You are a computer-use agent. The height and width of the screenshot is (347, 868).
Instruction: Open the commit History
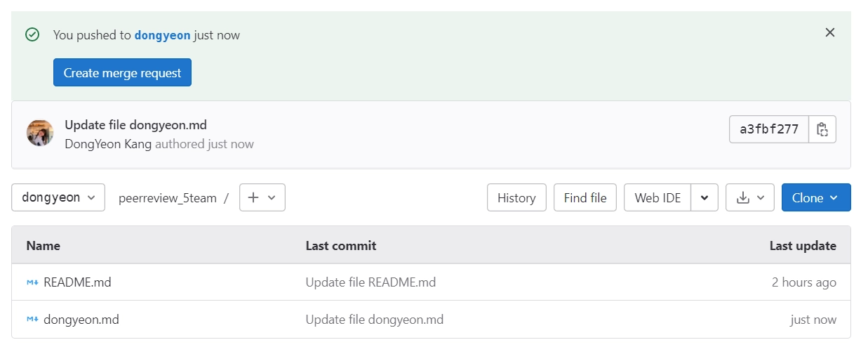click(516, 198)
